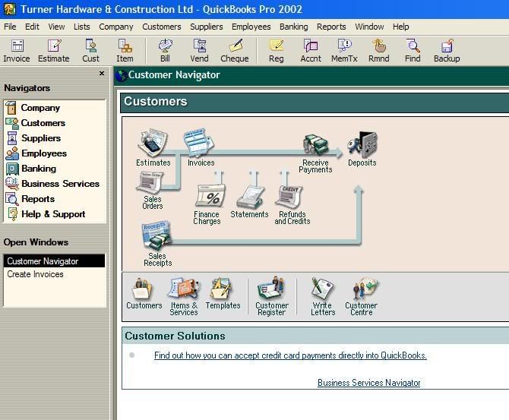Image resolution: width=509 pixels, height=420 pixels.
Task: Open the Templates icon
Action: 223,293
